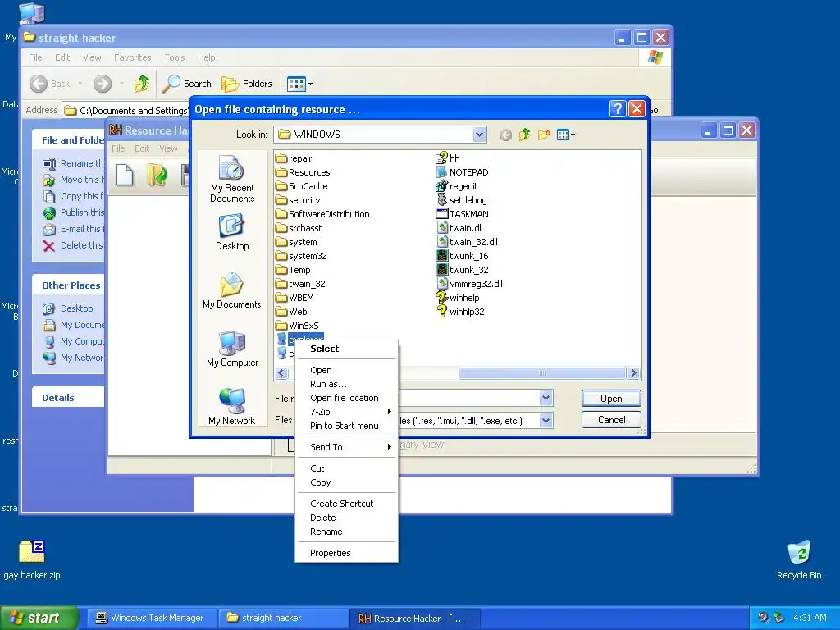
Task: Choose Run as... in context menu
Action: 347,384
